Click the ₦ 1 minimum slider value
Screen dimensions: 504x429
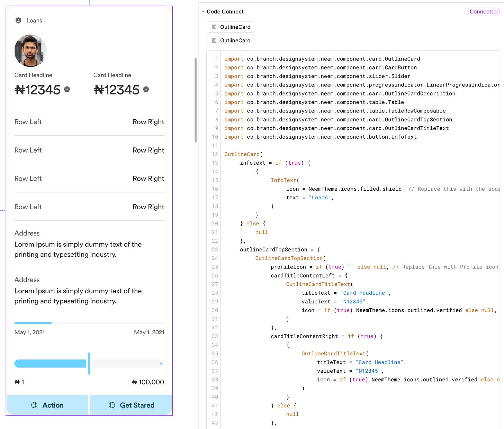[19, 382]
